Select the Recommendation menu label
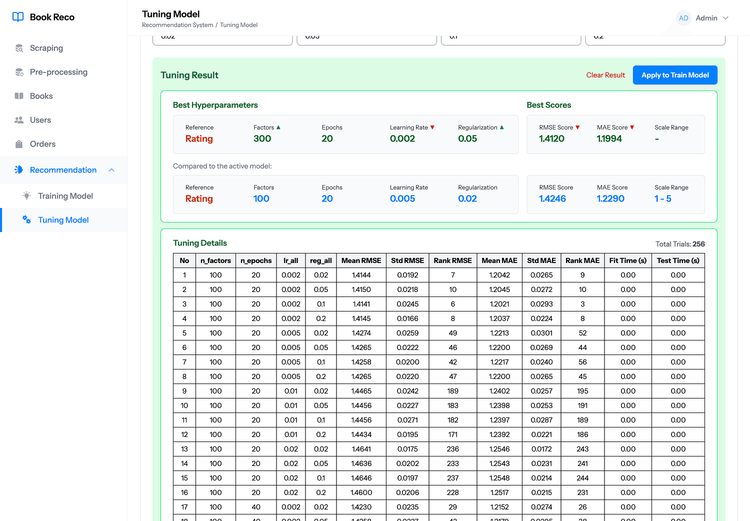The image size is (750, 521). tap(63, 170)
